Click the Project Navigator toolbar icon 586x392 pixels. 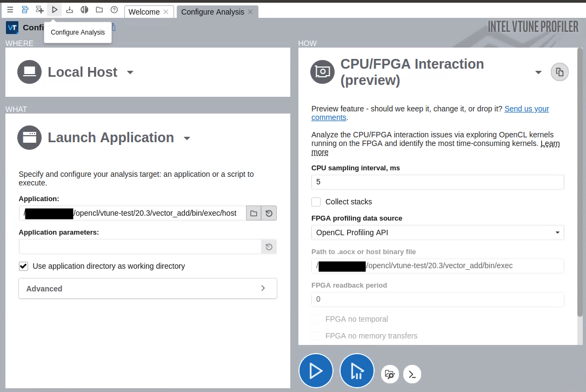tap(25, 10)
